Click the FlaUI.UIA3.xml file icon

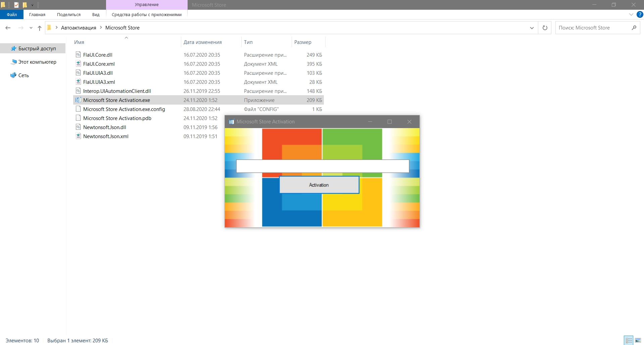coord(78,82)
